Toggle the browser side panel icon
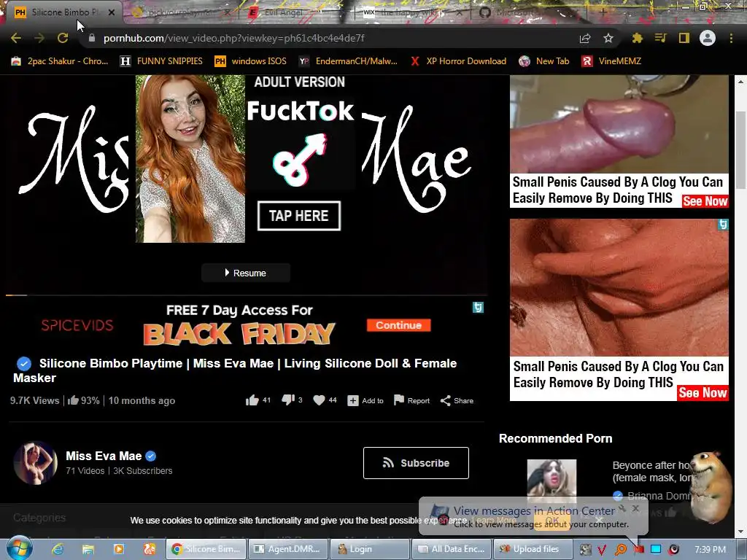This screenshot has width=747, height=560. (684, 38)
